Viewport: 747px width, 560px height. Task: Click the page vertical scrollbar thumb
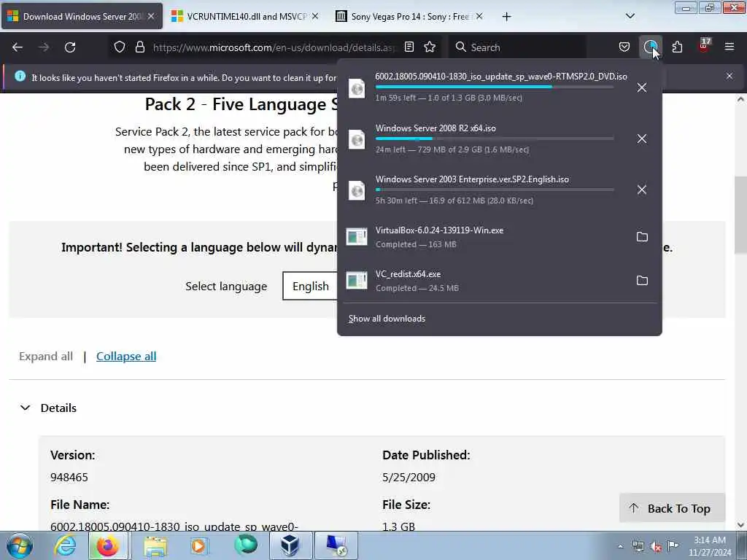(740, 215)
